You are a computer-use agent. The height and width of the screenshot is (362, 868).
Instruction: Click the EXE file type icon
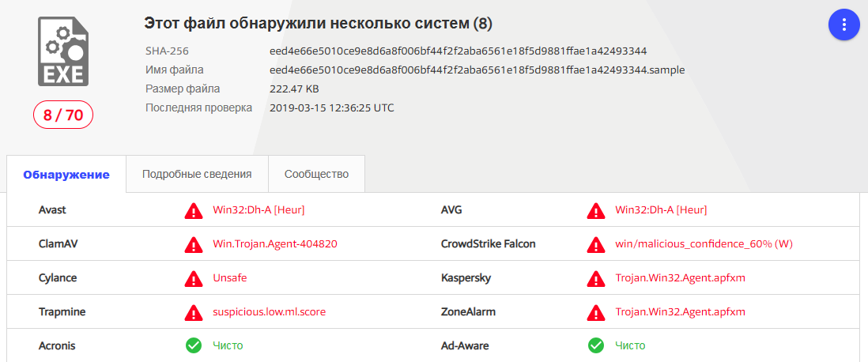(63, 52)
